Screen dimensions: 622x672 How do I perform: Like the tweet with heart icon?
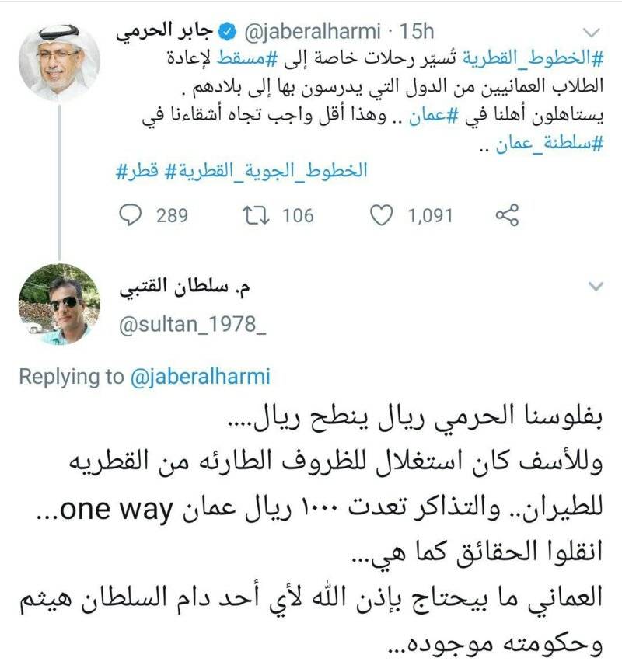381,215
